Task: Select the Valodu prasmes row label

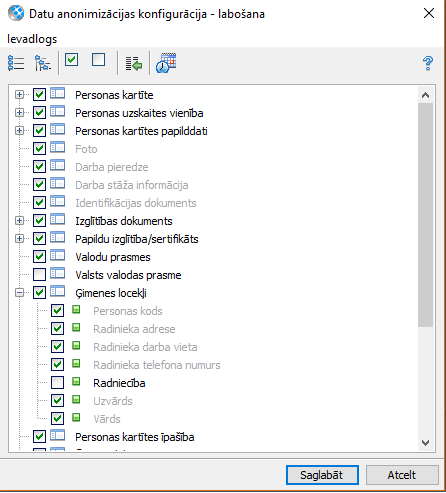Action: pyautogui.click(x=113, y=257)
